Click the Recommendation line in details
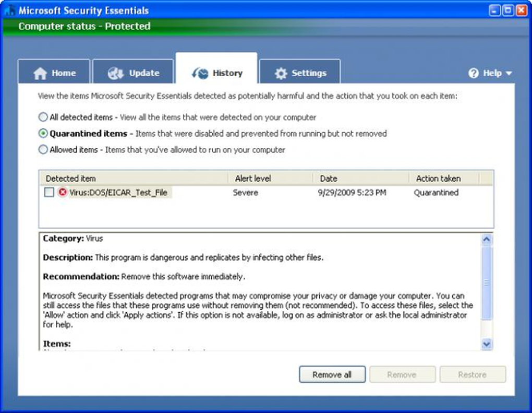The width and height of the screenshot is (532, 413). [x=144, y=277]
